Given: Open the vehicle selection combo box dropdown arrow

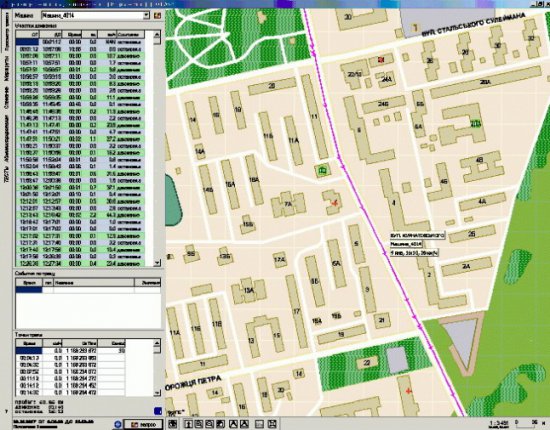Looking at the screenshot, I should click(x=147, y=15).
